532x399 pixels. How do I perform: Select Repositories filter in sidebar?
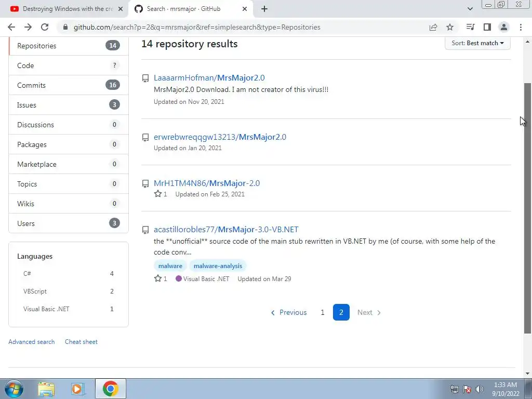[69, 46]
